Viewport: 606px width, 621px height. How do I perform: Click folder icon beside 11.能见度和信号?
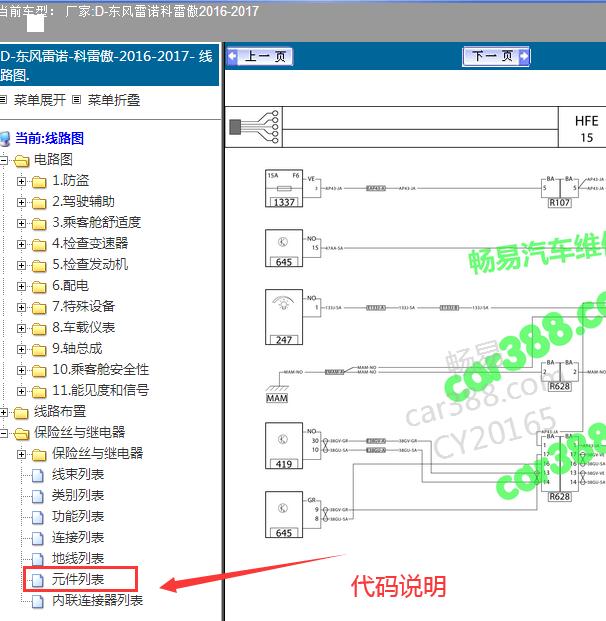pyautogui.click(x=39, y=392)
